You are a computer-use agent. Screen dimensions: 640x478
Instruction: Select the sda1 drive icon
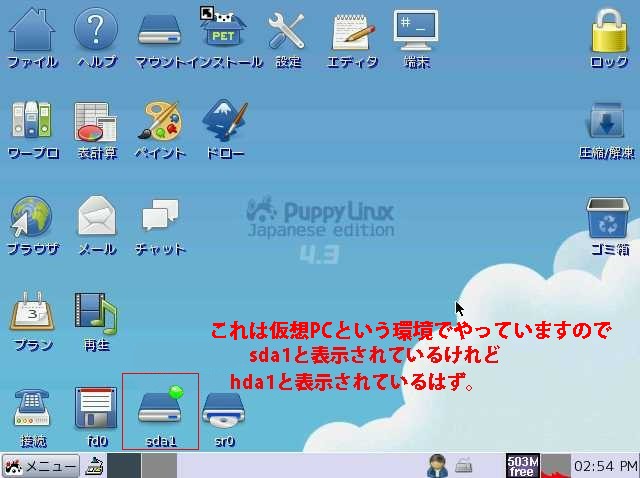click(x=160, y=408)
